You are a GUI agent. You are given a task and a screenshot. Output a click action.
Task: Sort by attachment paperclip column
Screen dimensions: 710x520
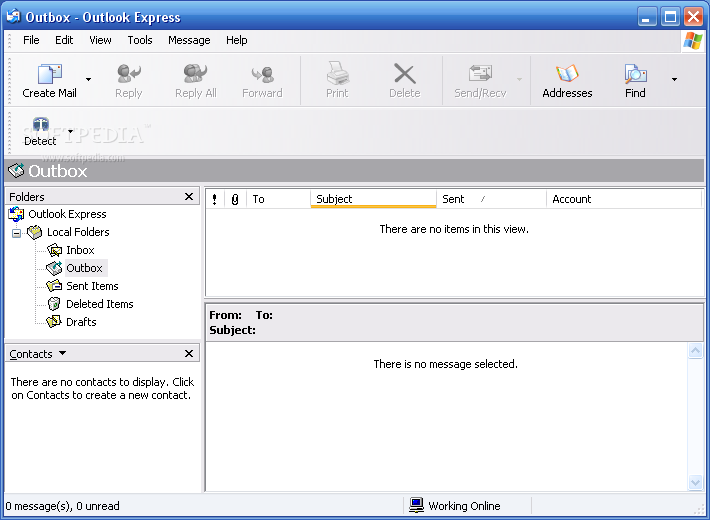[x=235, y=199]
